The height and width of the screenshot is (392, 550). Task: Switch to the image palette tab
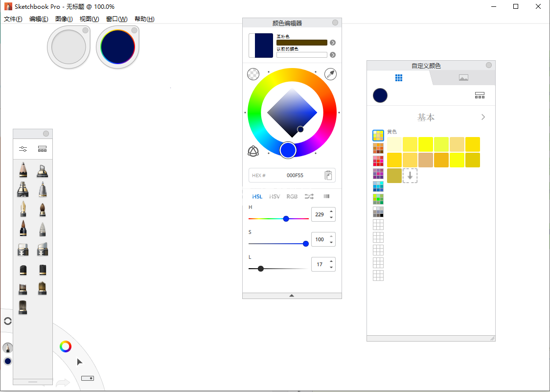pyautogui.click(x=463, y=78)
